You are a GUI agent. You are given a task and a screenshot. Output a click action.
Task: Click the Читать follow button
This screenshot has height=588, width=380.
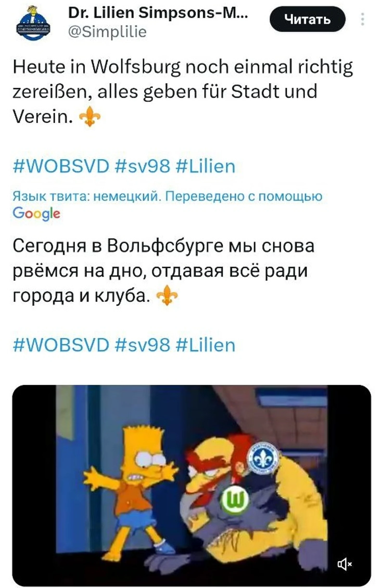pos(307,19)
